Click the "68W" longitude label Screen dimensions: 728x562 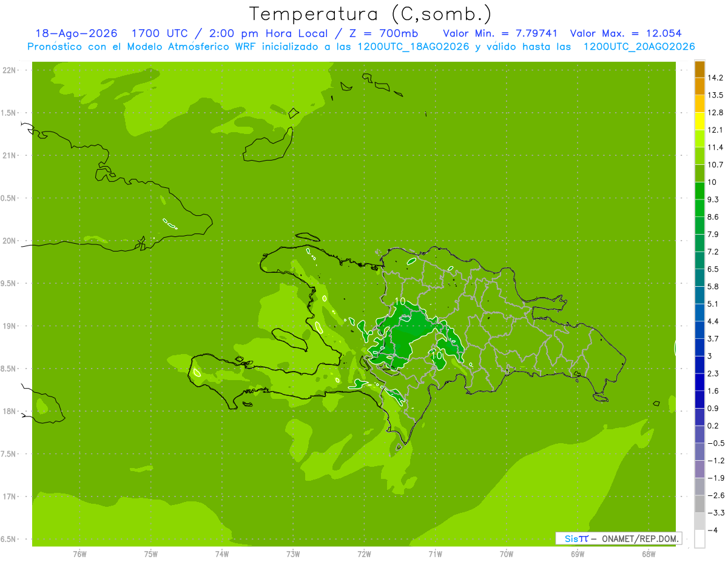649,554
